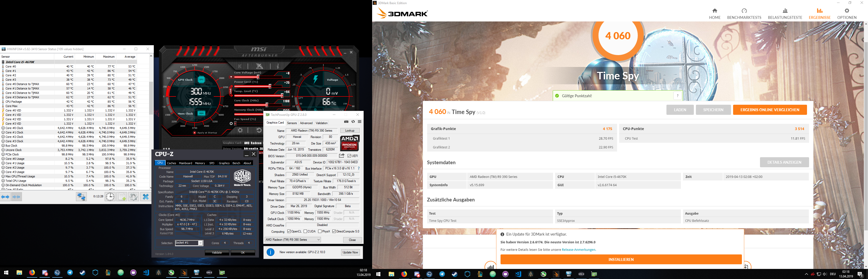Show hidden system tray icons chevron
The width and height of the screenshot is (868, 279).
(x=806, y=274)
